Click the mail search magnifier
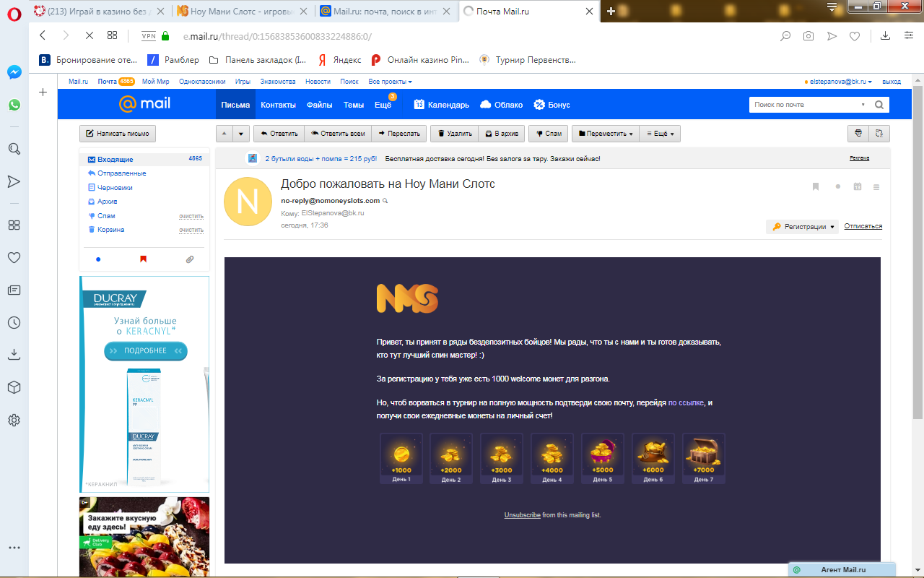The width and height of the screenshot is (924, 578). tap(879, 105)
